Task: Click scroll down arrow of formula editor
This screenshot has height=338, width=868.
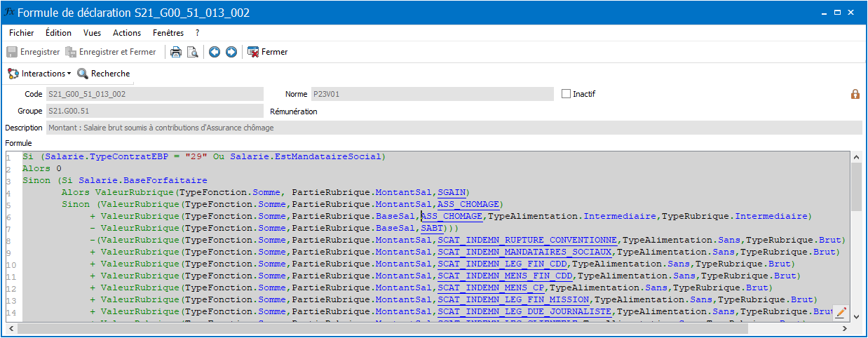Action: [x=856, y=317]
